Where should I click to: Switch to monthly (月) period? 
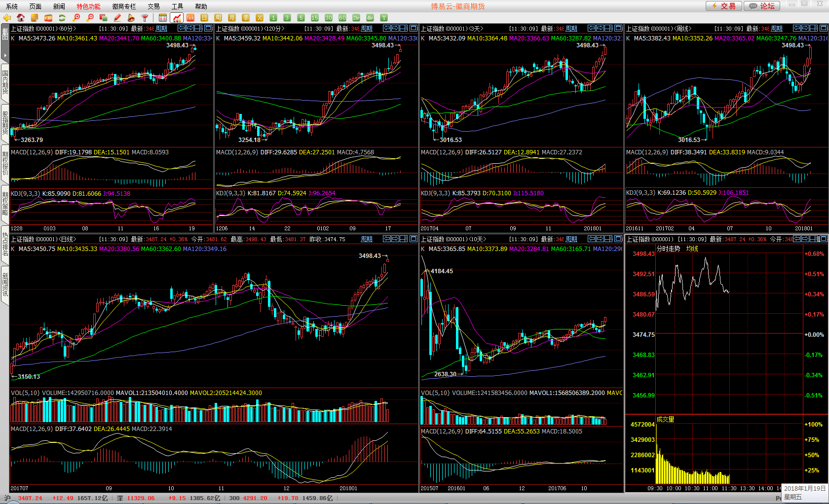(x=232, y=18)
